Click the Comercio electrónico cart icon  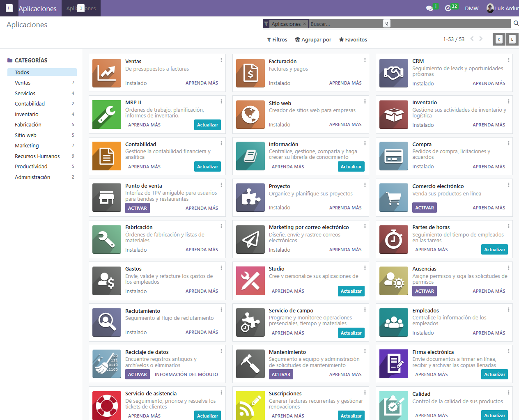pyautogui.click(x=393, y=197)
